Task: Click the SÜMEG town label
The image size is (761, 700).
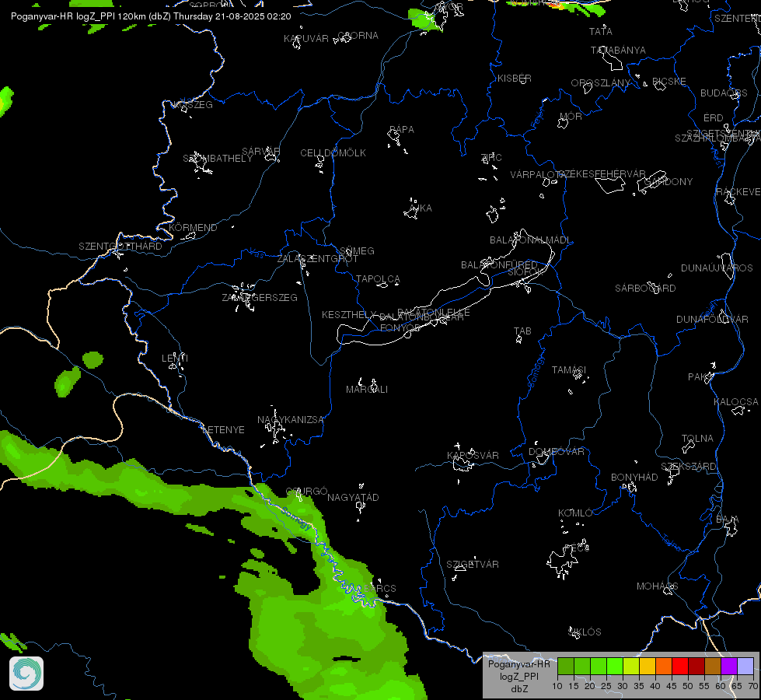Action: 357,251
